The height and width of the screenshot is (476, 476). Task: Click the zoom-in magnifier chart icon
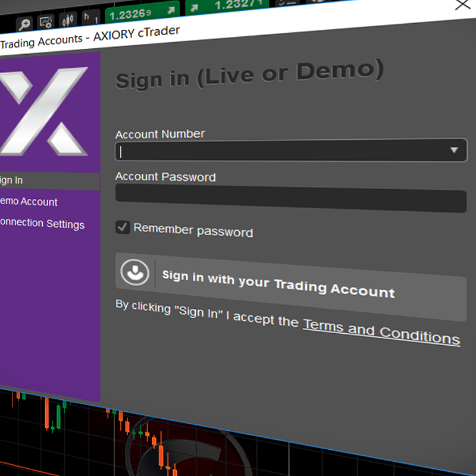(24, 24)
